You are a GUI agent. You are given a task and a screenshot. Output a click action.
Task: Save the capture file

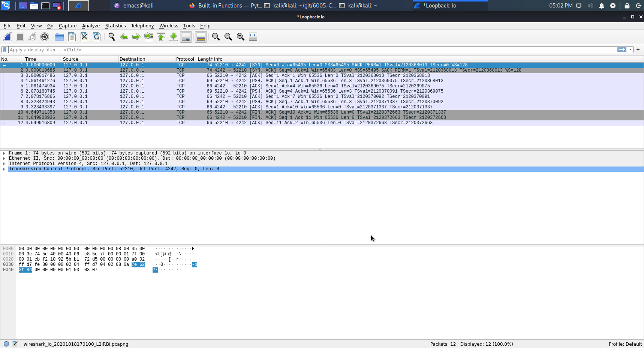72,37
